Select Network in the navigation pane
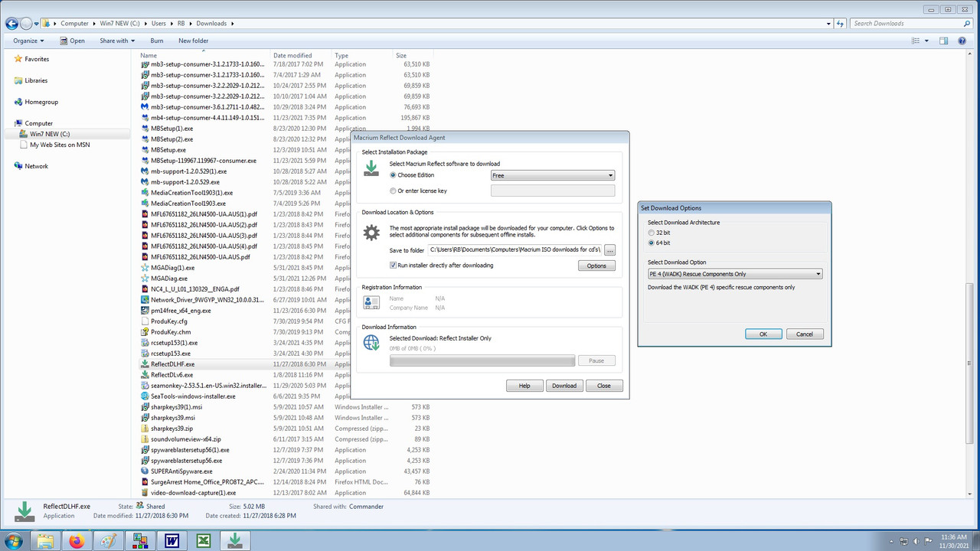980x551 pixels. click(x=36, y=166)
